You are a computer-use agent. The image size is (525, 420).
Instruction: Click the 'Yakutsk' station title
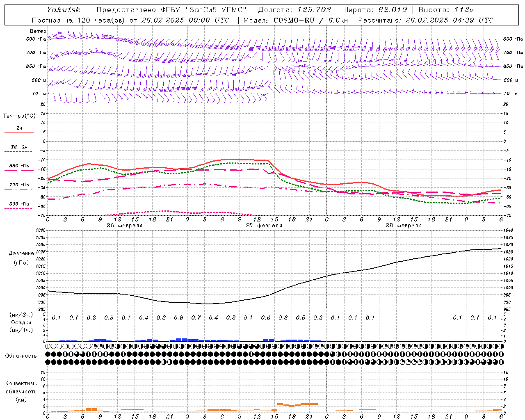coord(63,10)
